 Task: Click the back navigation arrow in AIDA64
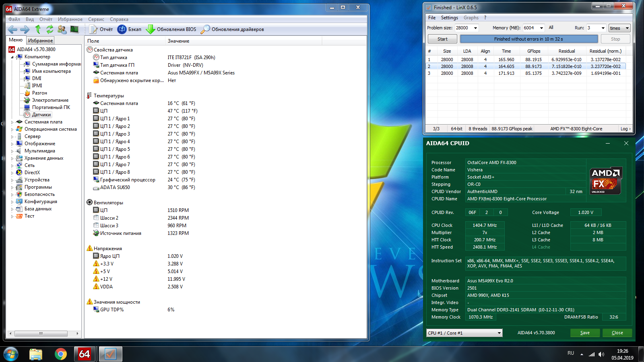(x=12, y=29)
